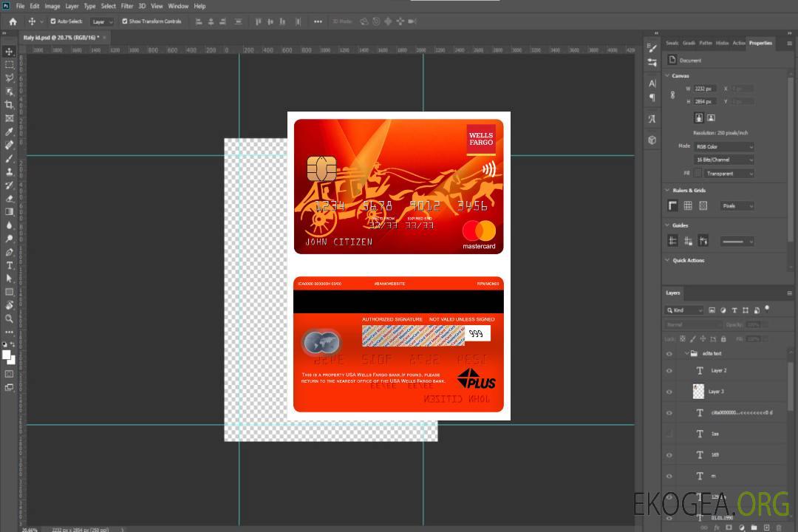Image resolution: width=798 pixels, height=532 pixels.
Task: Open the Properties panel hamburger menu
Action: [789, 44]
